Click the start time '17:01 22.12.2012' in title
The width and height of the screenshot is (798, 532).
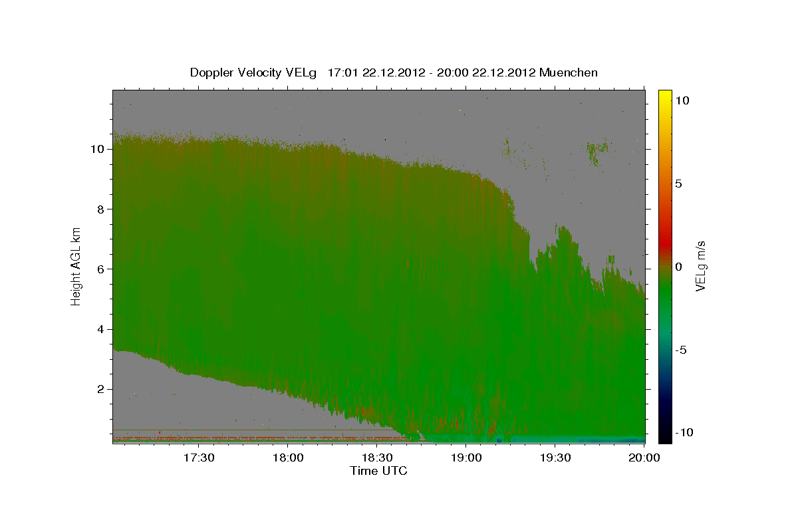tap(375, 72)
